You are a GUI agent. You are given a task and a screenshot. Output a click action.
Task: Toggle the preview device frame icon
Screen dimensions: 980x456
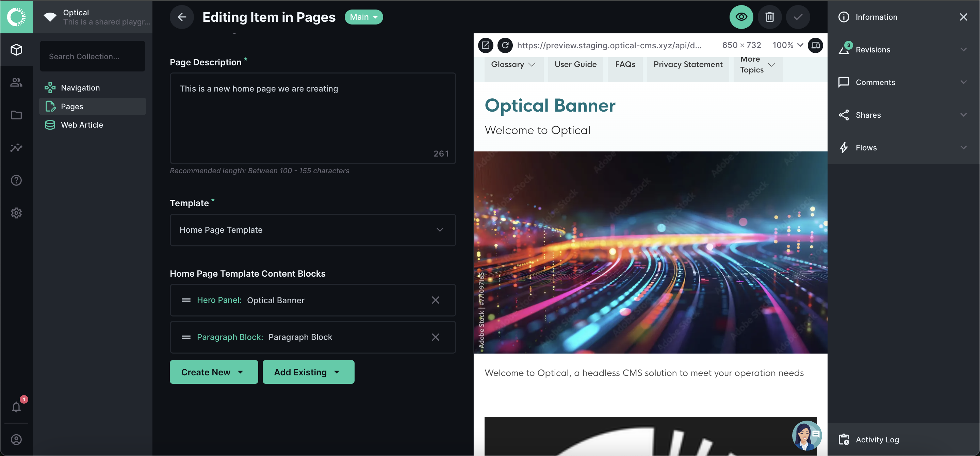coord(816,45)
